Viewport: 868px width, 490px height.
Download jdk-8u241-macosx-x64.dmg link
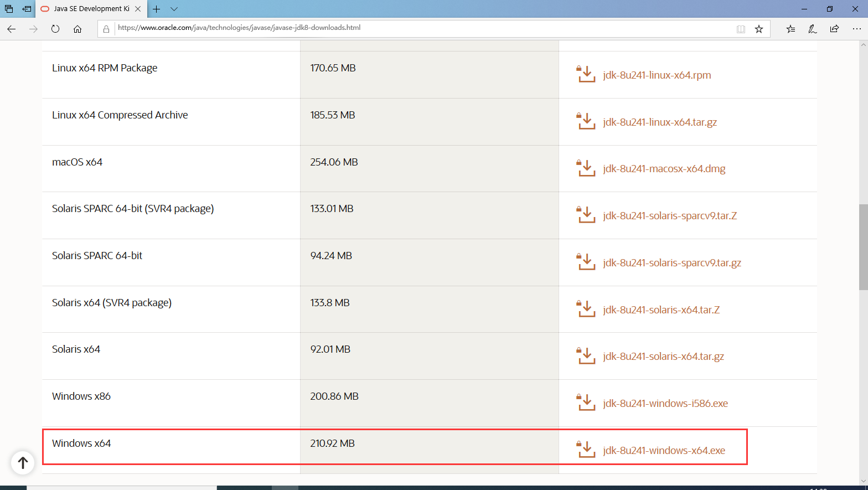(x=664, y=169)
